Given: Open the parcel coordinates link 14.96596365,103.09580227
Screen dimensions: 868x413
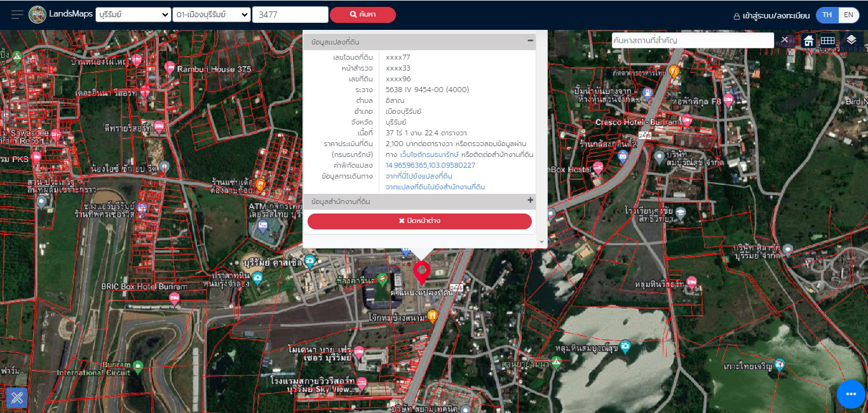Looking at the screenshot, I should pyautogui.click(x=430, y=165).
